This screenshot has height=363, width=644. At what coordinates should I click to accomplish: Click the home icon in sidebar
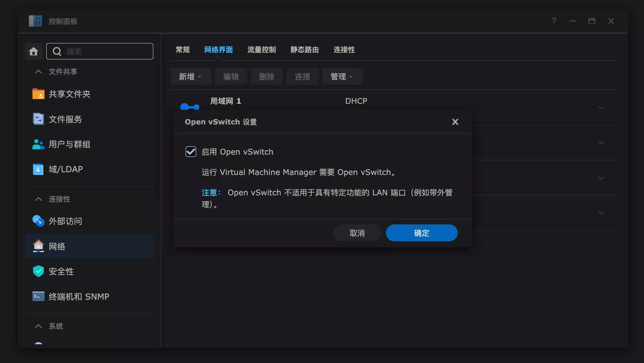click(33, 51)
